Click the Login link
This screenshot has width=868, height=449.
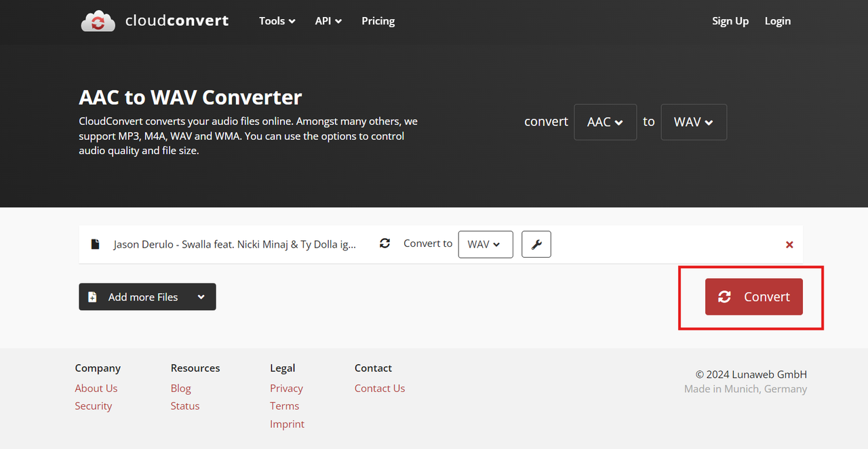[778, 21]
